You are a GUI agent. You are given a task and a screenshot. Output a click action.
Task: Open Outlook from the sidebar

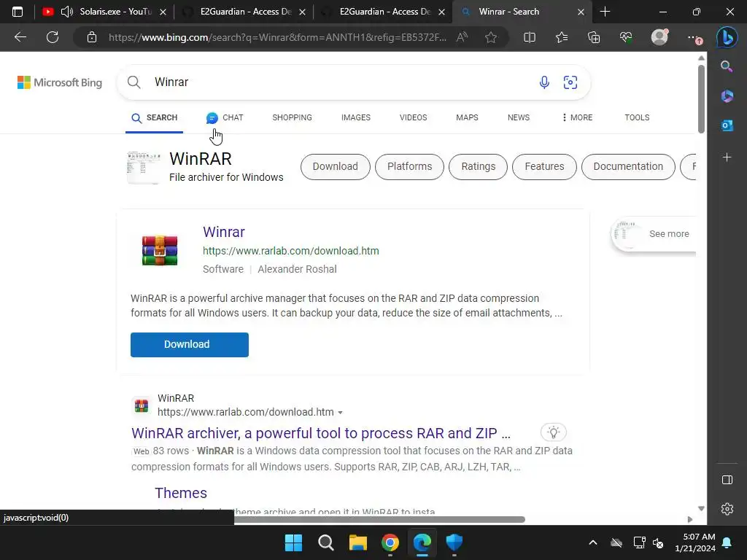pyautogui.click(x=727, y=125)
